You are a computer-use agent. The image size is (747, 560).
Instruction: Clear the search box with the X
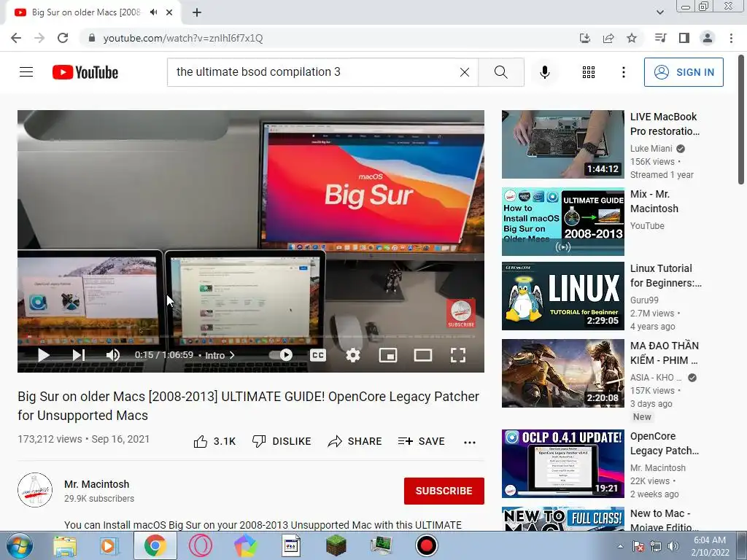coord(465,72)
